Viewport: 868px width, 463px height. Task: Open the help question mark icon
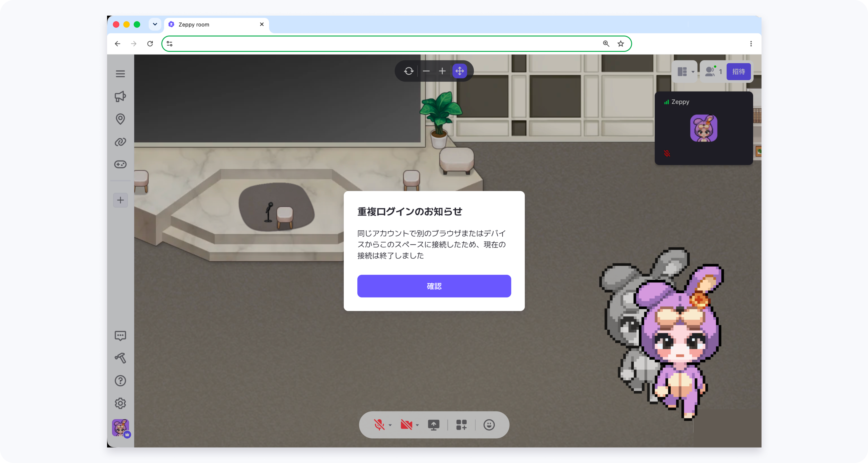pos(120,381)
